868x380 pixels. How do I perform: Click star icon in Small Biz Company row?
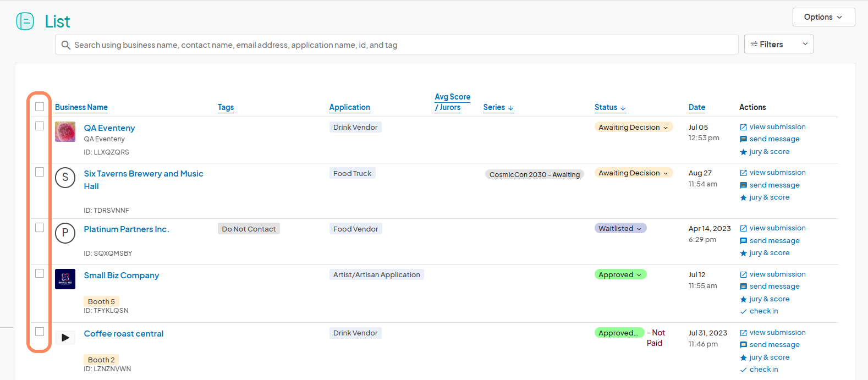click(744, 300)
